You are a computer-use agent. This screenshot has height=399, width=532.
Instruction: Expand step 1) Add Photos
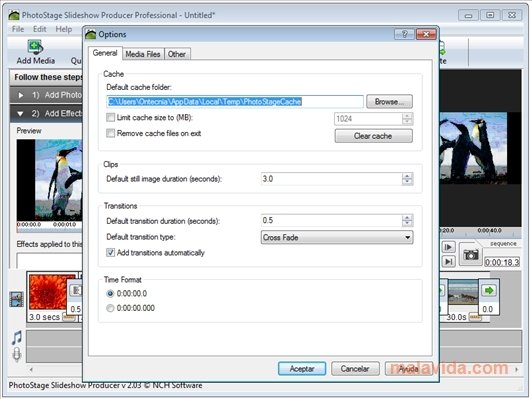21,95
